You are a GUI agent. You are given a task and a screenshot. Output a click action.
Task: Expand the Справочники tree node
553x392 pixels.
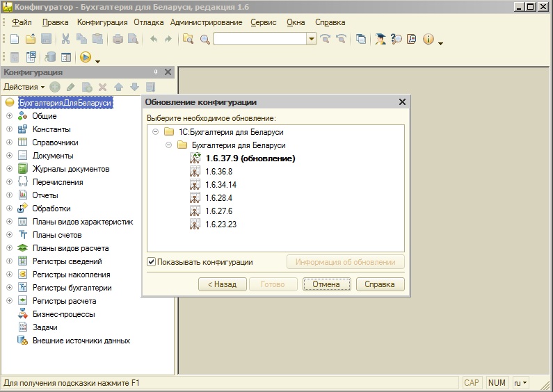pyautogui.click(x=10, y=142)
